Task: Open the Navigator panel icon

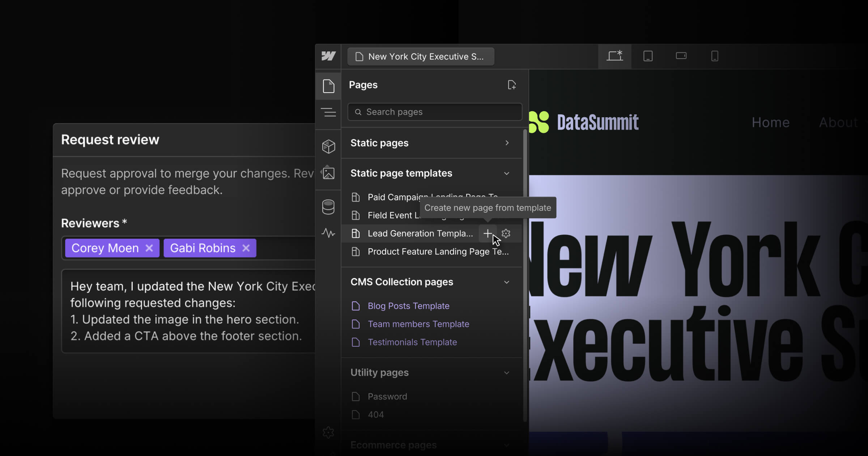Action: tap(328, 113)
